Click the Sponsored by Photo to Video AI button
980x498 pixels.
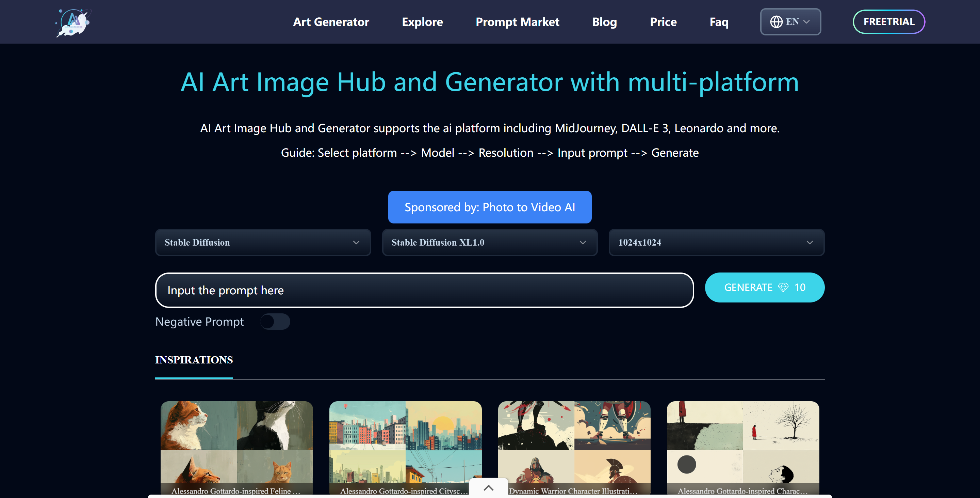[489, 207]
